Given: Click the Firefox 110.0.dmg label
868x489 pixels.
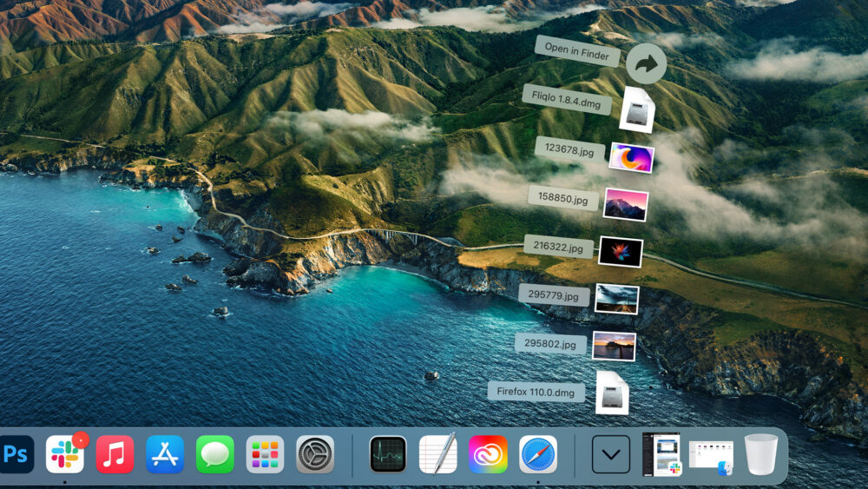Looking at the screenshot, I should coord(536,392).
